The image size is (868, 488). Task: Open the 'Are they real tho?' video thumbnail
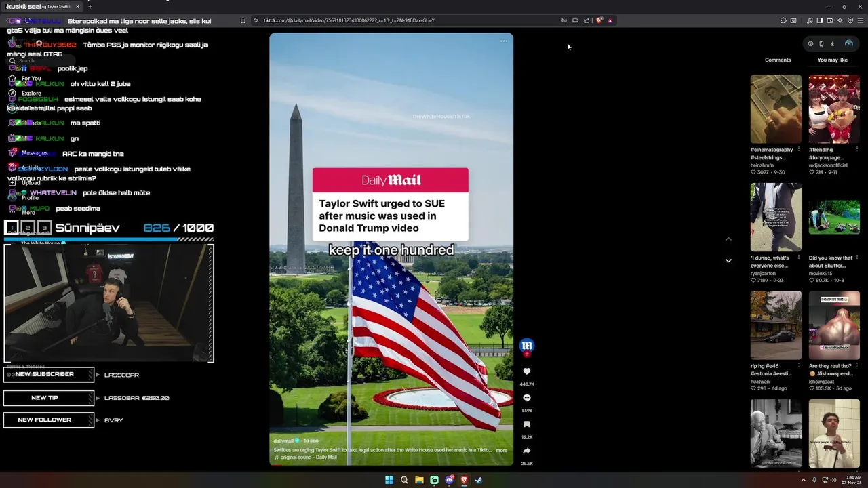click(x=834, y=325)
